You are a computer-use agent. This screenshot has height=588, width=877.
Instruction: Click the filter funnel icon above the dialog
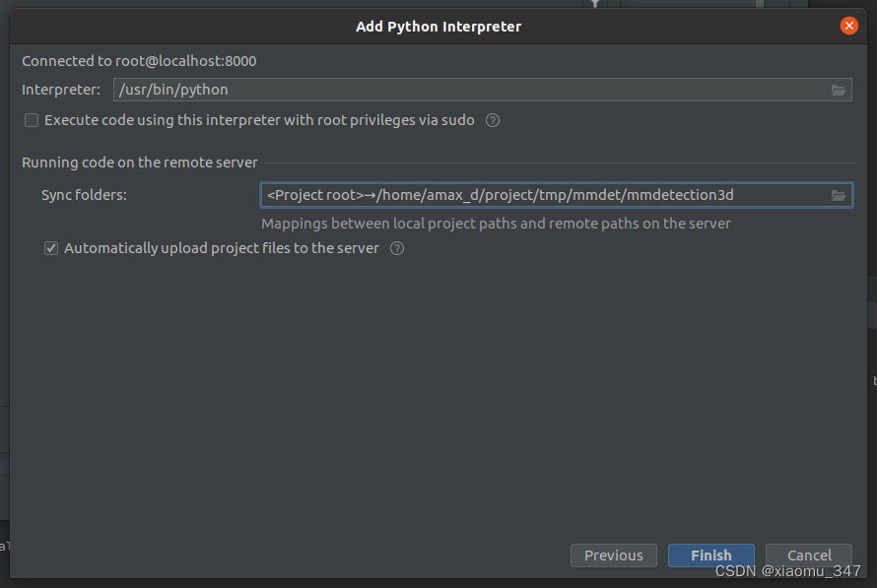[x=595, y=4]
